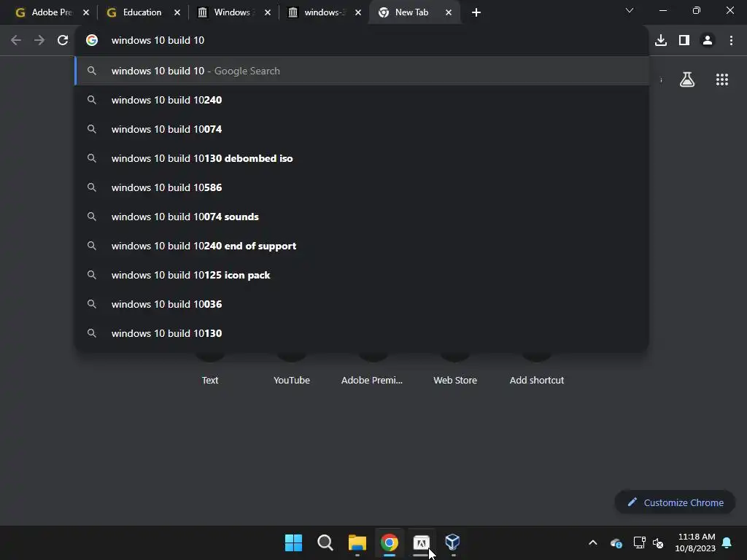Pick 'windows 10 build 10074 sounds' suggestion
This screenshot has width=747, height=560.
[362, 217]
